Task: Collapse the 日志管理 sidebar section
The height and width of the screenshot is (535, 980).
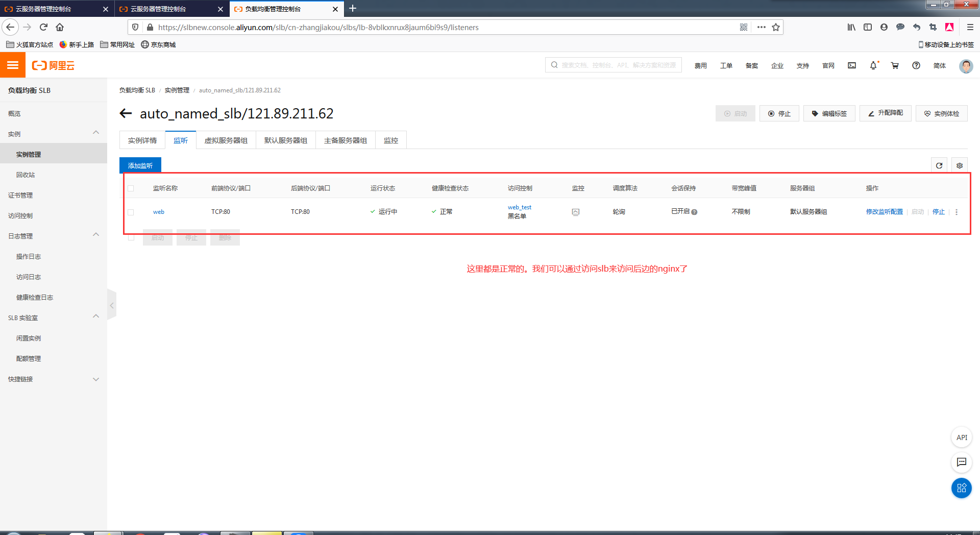Action: click(96, 234)
